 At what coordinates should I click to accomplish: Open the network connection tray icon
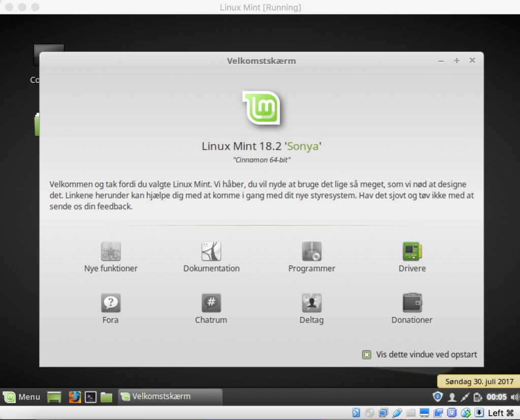465,397
